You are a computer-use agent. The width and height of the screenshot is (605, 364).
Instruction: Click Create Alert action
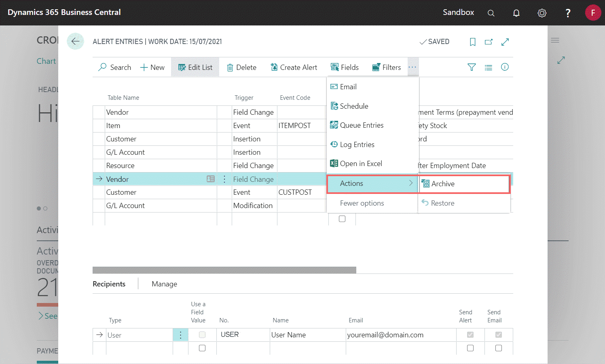pos(294,67)
